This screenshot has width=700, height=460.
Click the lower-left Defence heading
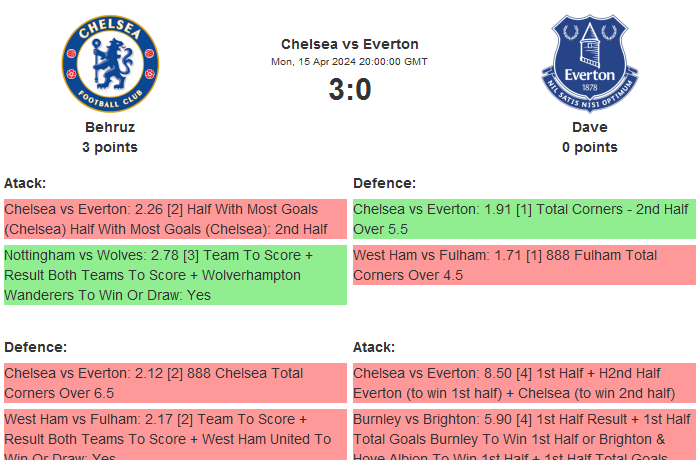(x=35, y=347)
